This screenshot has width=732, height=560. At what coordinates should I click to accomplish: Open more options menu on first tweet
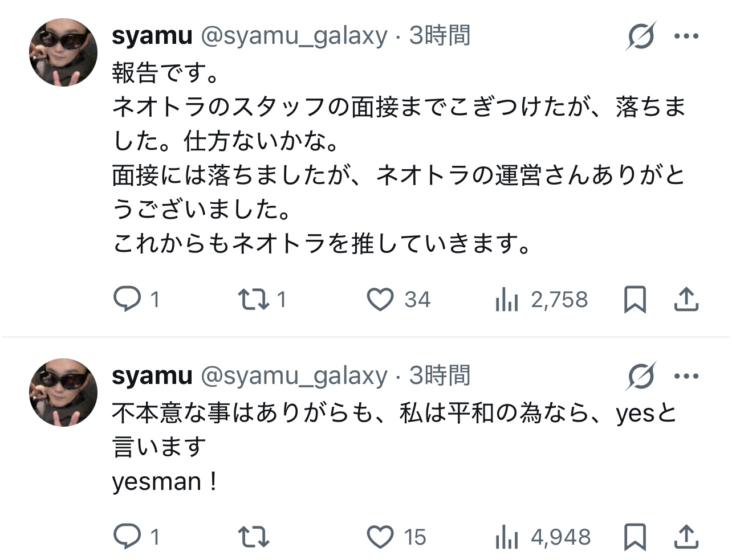point(686,36)
